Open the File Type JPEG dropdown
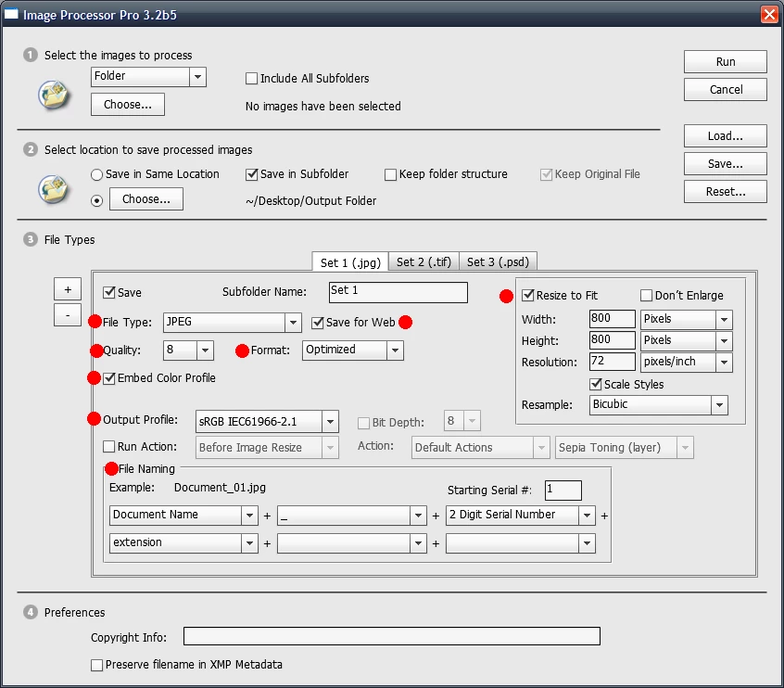This screenshot has width=784, height=688. point(233,323)
